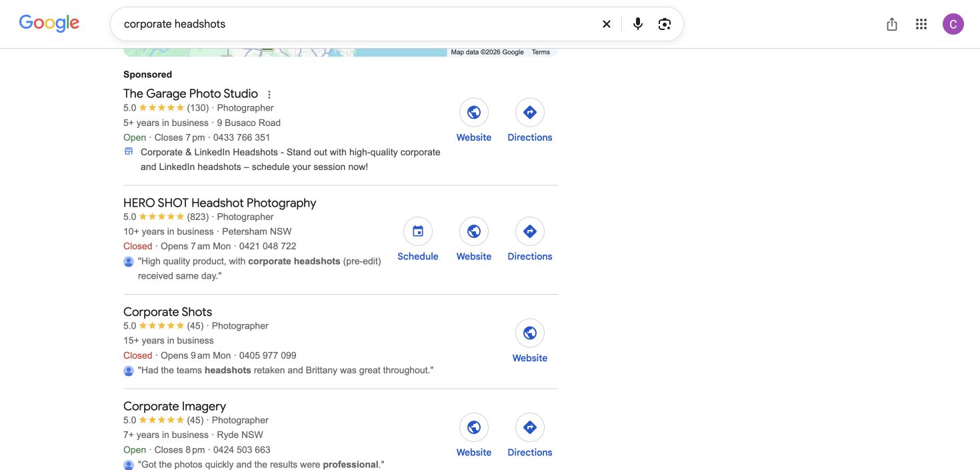Go to Google homepage via logo
980x470 pixels.
pos(49,23)
